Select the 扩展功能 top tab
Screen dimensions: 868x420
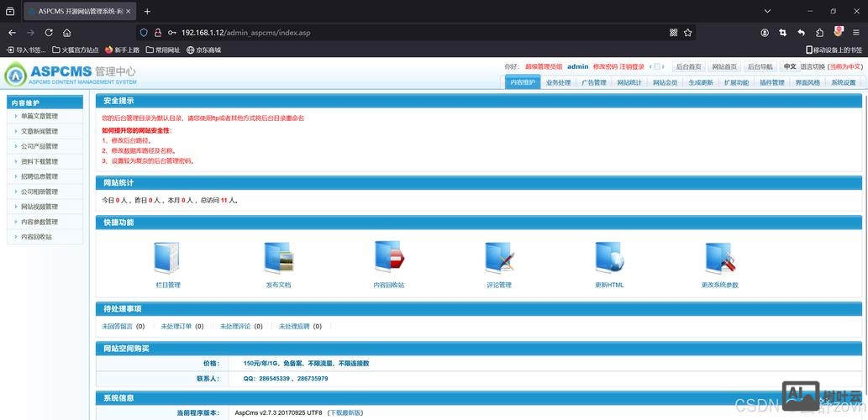coord(736,82)
